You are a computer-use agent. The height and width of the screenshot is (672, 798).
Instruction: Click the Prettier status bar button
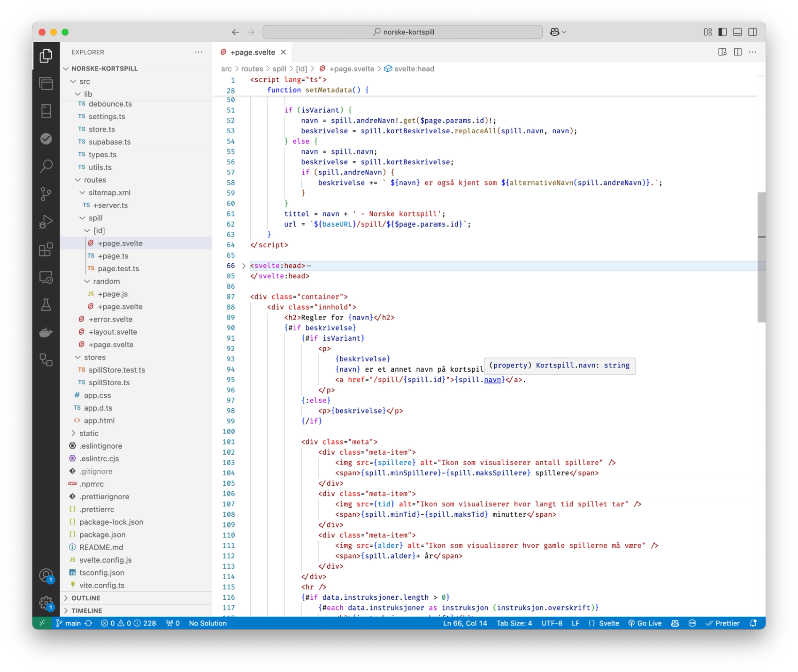723,623
